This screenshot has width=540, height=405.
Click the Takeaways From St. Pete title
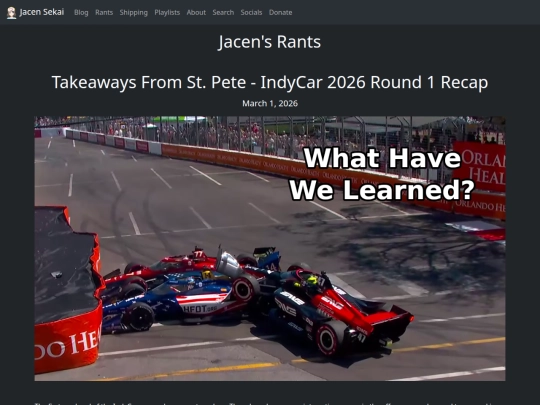[x=270, y=82]
